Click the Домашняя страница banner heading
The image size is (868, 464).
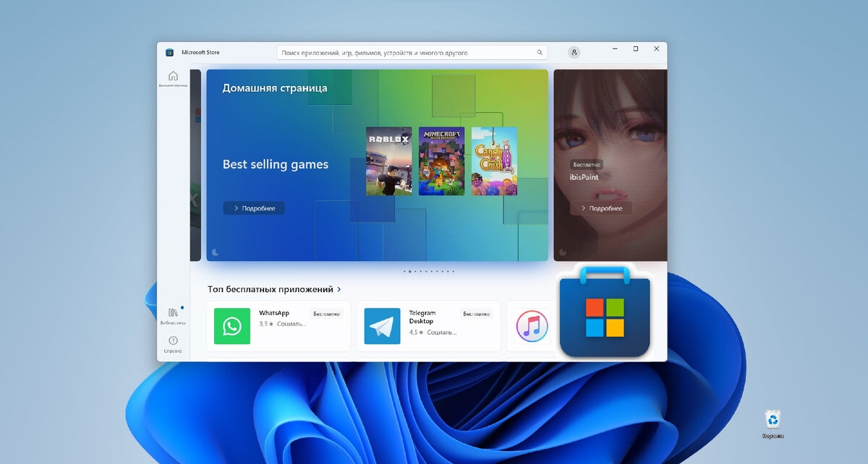click(x=275, y=88)
